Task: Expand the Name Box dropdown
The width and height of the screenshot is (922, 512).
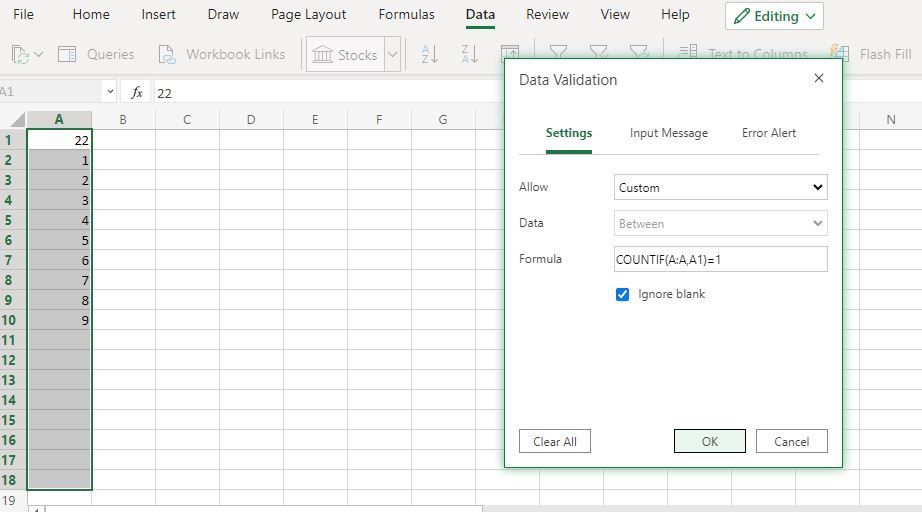Action: tap(110, 92)
